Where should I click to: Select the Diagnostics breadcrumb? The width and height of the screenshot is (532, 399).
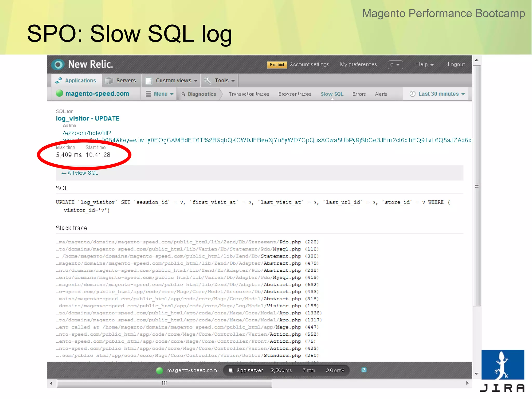[202, 94]
